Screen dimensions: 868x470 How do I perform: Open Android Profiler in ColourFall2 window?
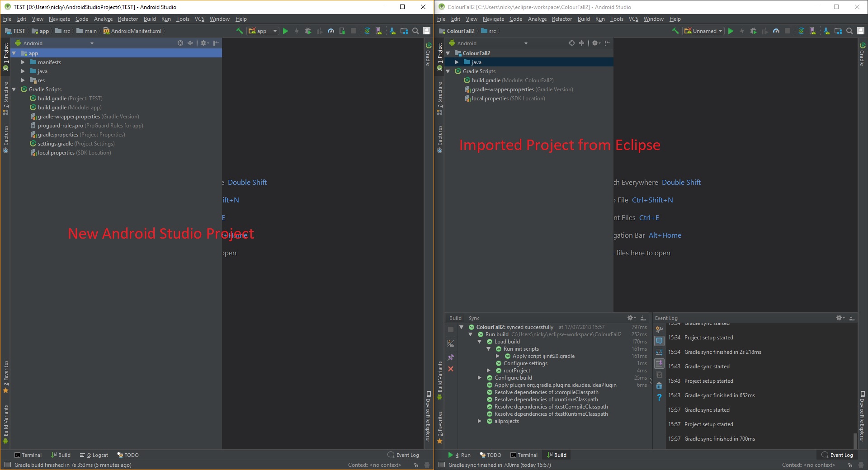coord(776,31)
